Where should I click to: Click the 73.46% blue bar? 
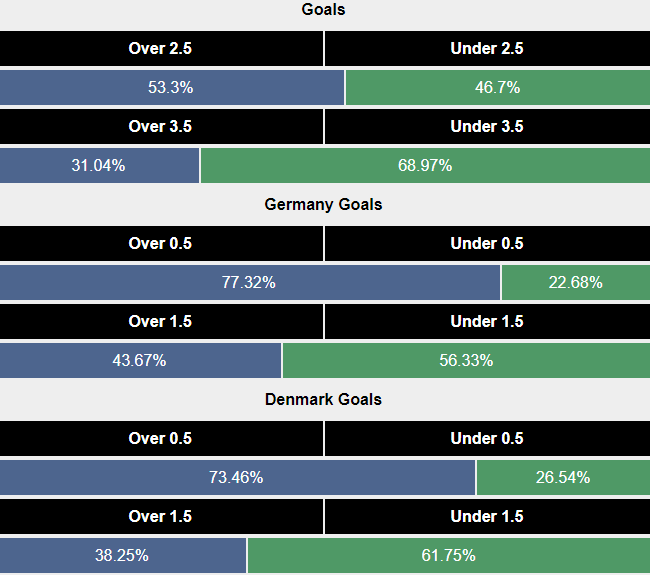[x=237, y=477]
